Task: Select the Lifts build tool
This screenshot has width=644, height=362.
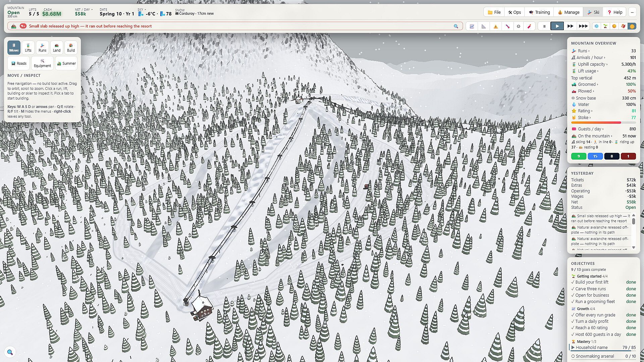Action: coord(28,48)
